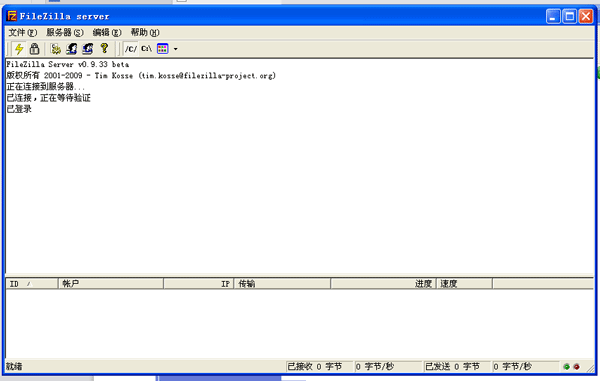Click the 传输 column header
The width and height of the screenshot is (600, 381).
[282, 283]
